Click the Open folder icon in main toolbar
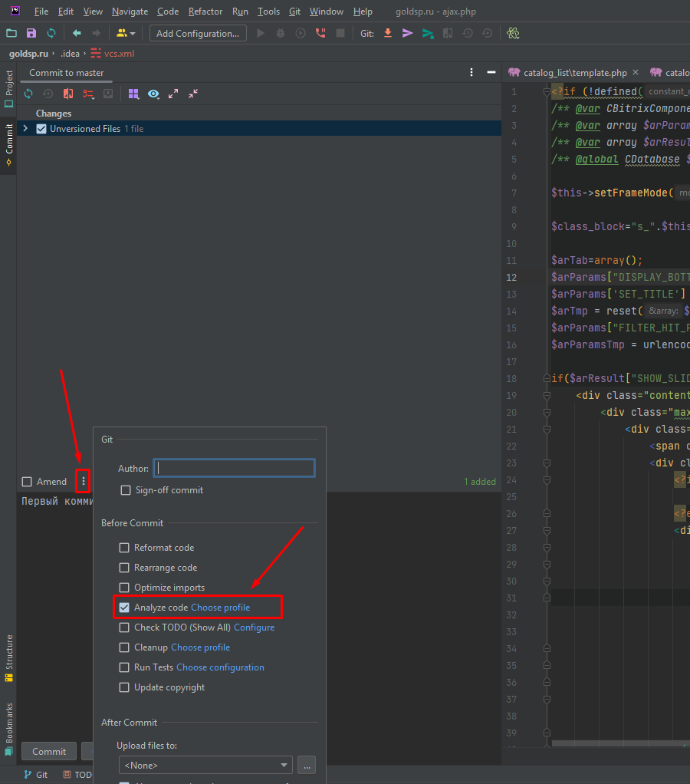The width and height of the screenshot is (690, 784). [x=11, y=34]
